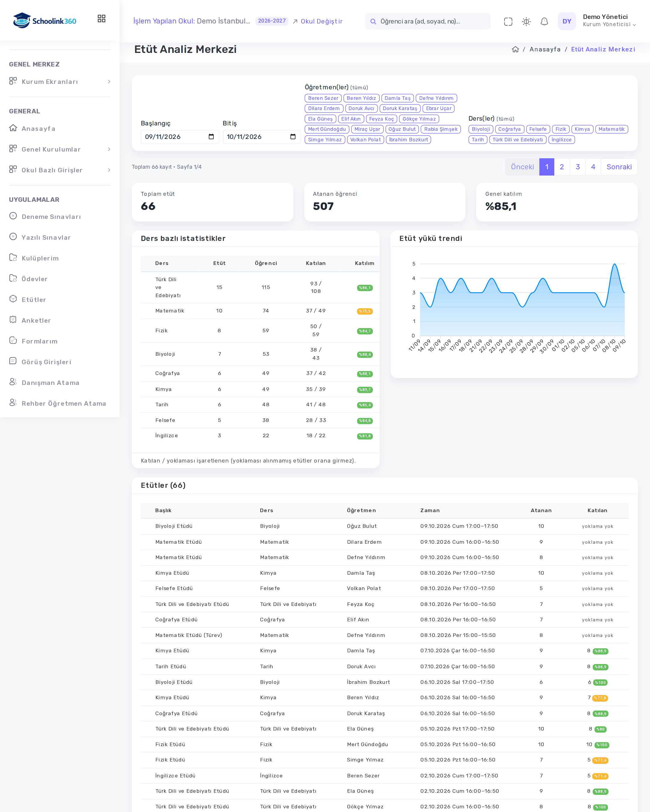Viewport: 650px width, 812px height.
Task: Open Kulüplerim from sidebar
Action: tap(40, 258)
